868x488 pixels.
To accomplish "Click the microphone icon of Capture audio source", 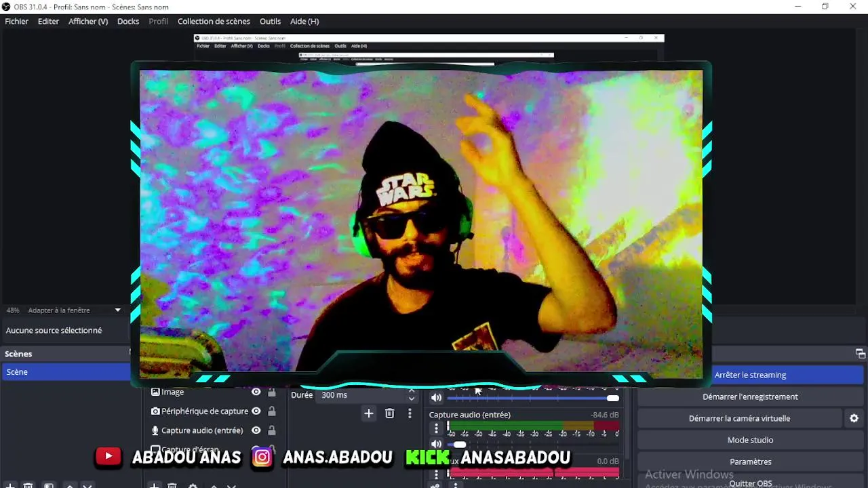I will point(155,430).
